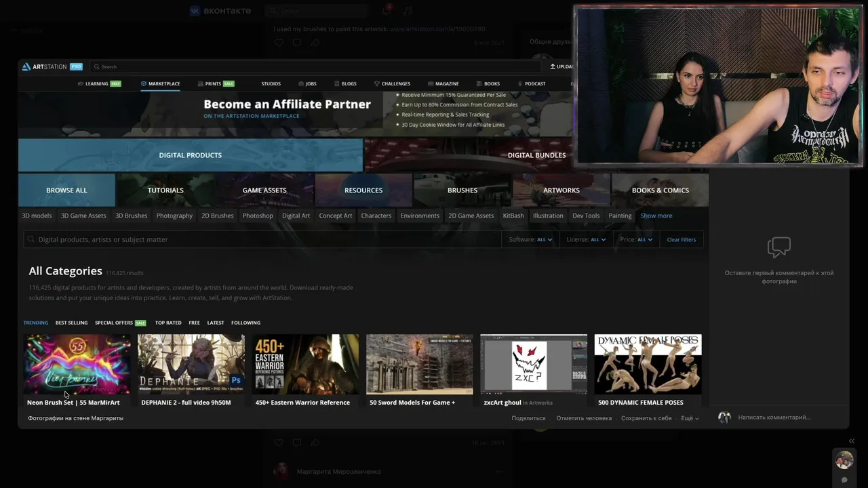
Task: Focus the ArtStation header search box
Action: tap(315, 66)
